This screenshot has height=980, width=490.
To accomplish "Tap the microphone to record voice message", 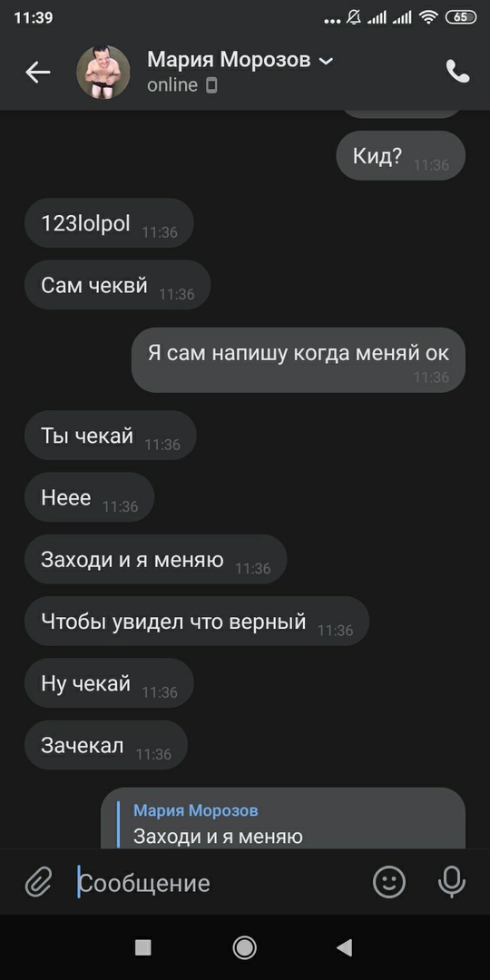I will point(452,883).
